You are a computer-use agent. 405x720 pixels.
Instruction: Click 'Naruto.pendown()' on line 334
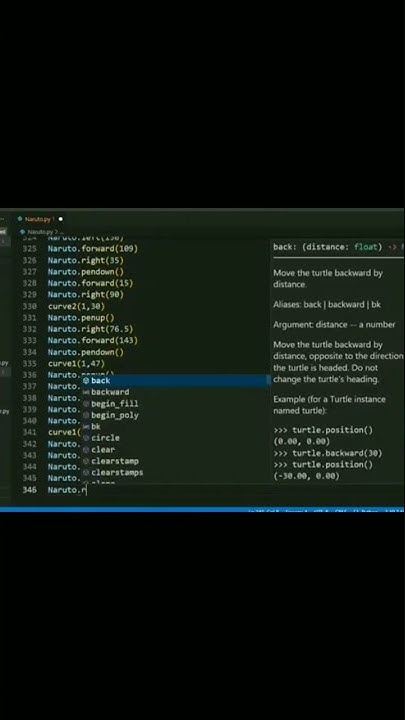pos(85,352)
